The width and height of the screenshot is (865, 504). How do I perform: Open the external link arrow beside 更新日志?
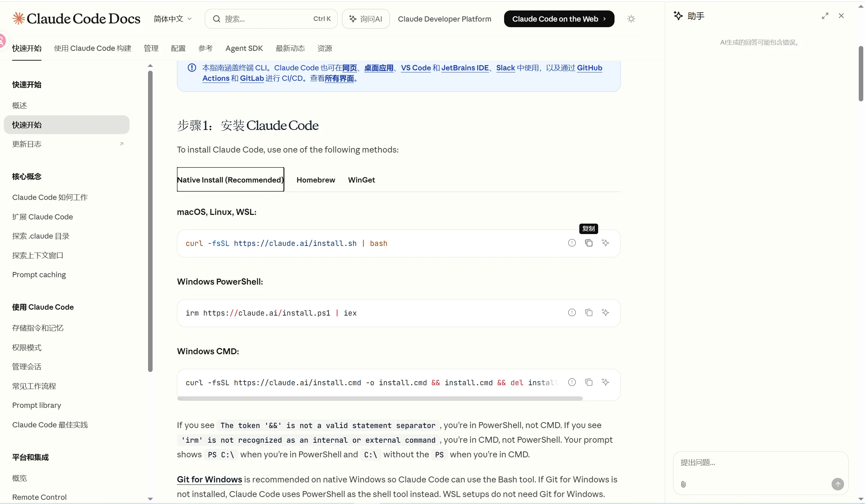(121, 144)
